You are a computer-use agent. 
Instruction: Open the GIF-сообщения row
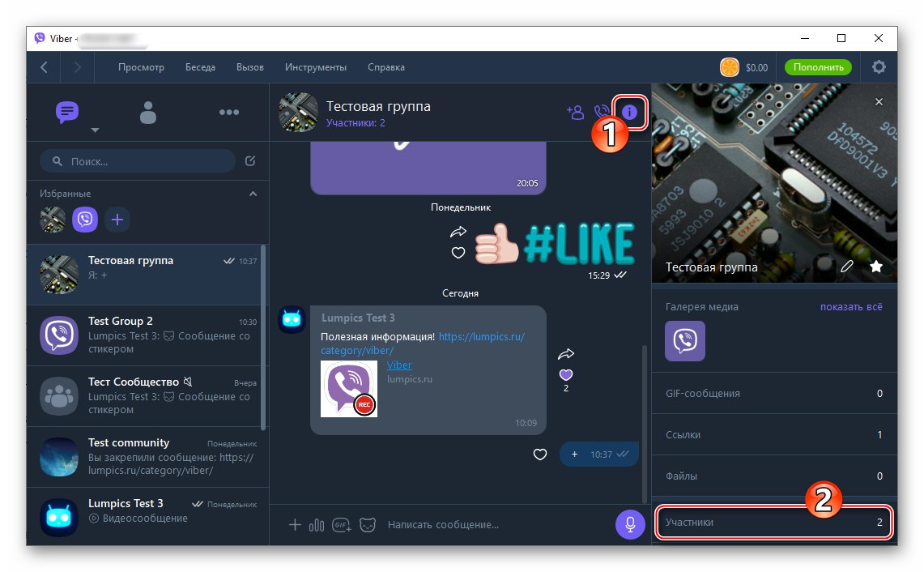click(773, 393)
